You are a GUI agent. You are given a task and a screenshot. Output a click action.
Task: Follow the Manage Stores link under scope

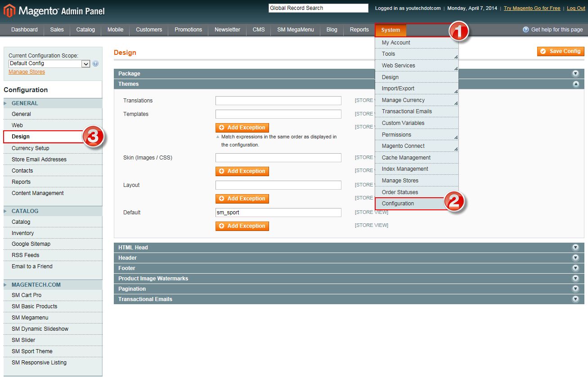click(x=27, y=72)
